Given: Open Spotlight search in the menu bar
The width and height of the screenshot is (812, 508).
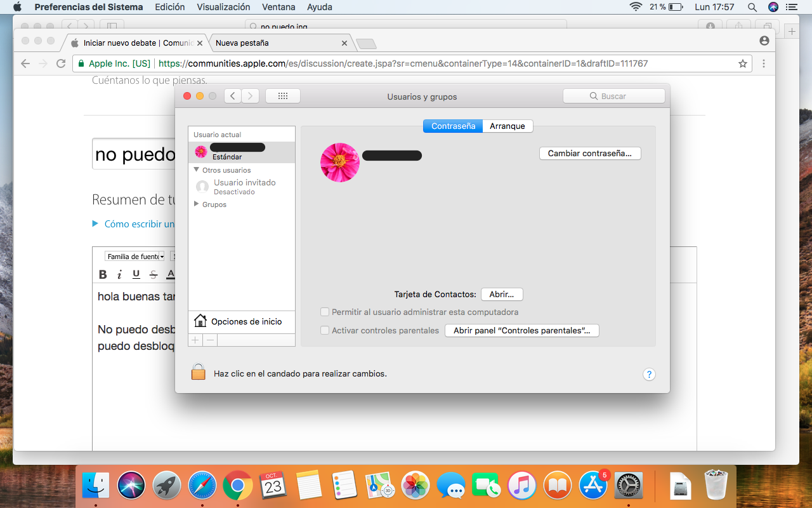Looking at the screenshot, I should point(752,7).
